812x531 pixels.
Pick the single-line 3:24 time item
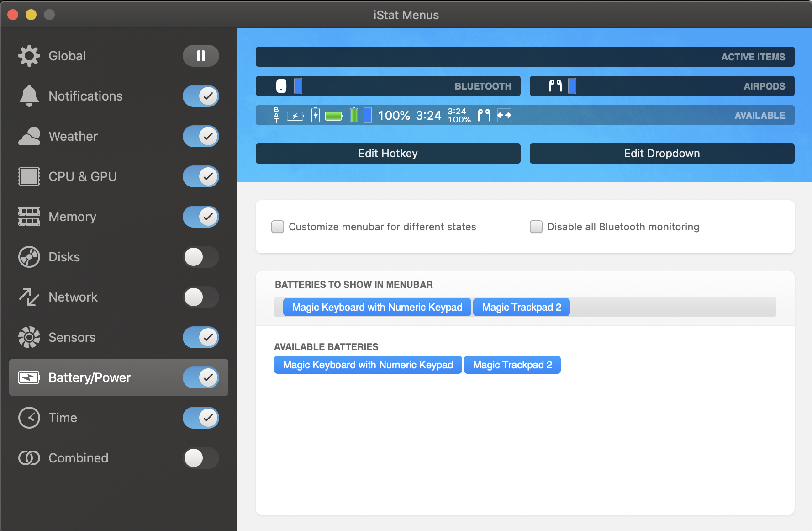tap(429, 116)
